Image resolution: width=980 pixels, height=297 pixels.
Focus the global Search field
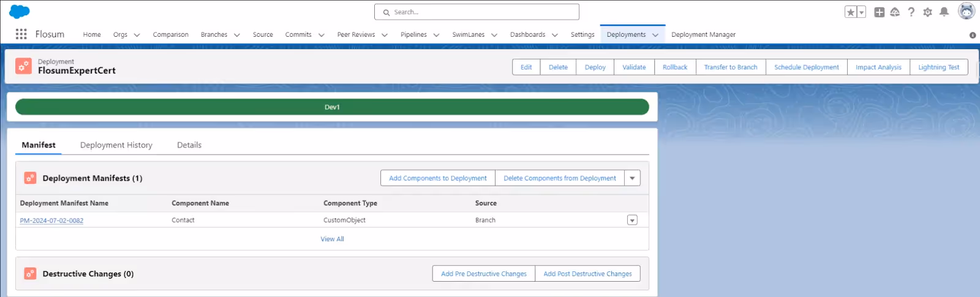(477, 12)
